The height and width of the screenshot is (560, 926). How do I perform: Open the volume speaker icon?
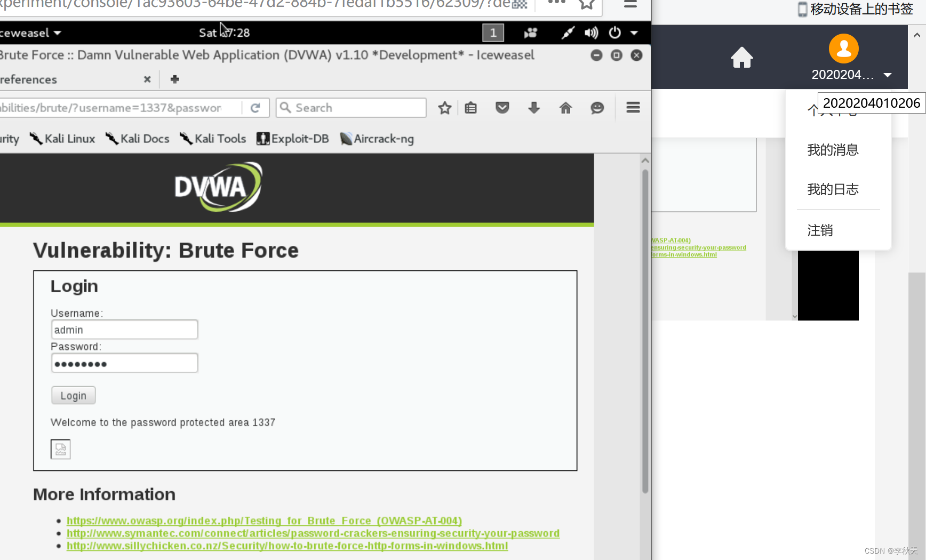(x=591, y=33)
